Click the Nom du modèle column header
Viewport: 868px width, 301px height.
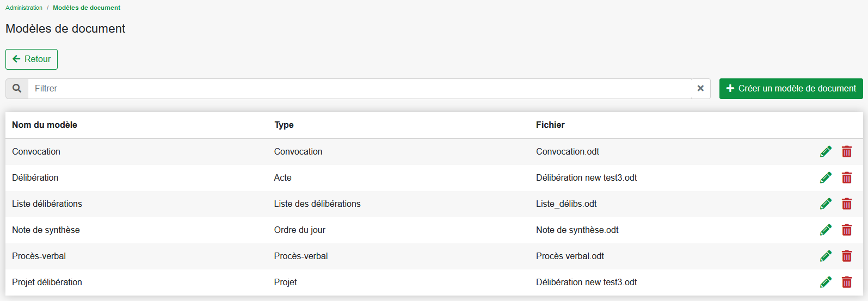coord(45,125)
